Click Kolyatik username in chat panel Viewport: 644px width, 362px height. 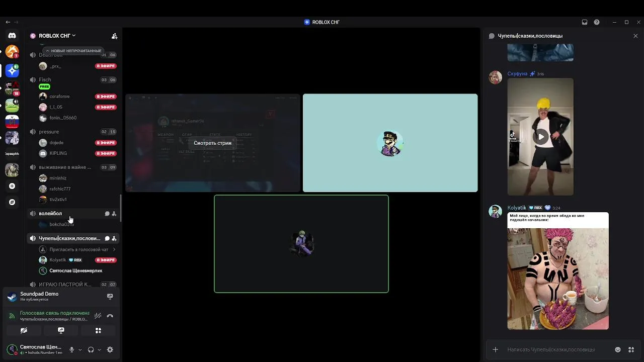pos(517,208)
